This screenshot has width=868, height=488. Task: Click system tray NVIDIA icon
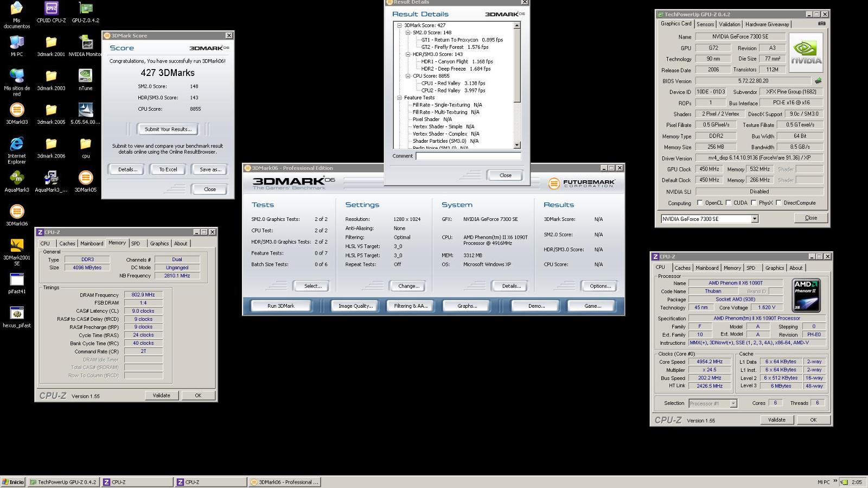pyautogui.click(x=844, y=482)
